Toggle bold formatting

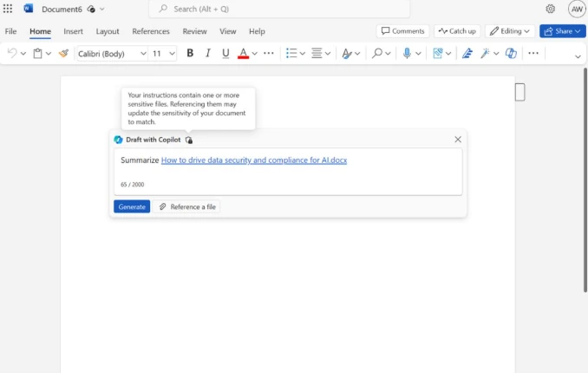coord(190,53)
